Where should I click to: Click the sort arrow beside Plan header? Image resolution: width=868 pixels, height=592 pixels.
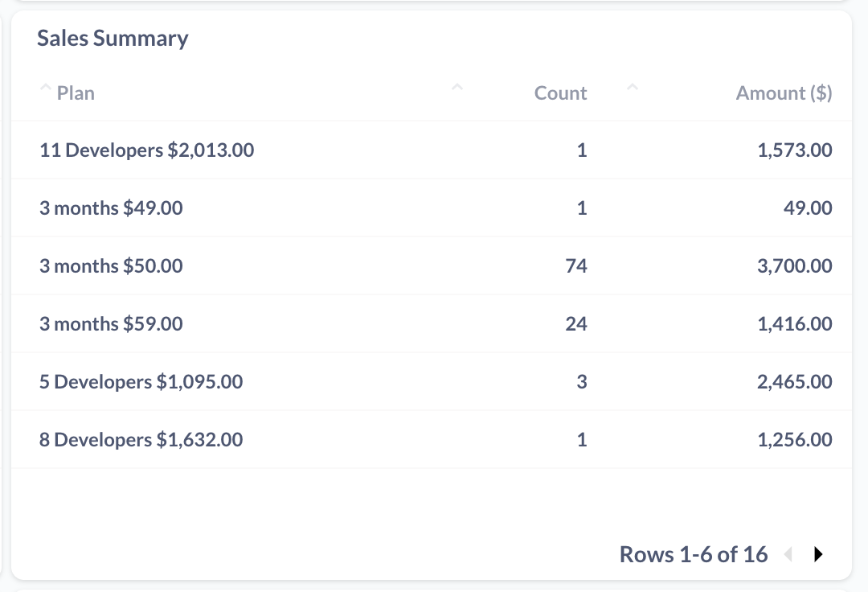45,87
